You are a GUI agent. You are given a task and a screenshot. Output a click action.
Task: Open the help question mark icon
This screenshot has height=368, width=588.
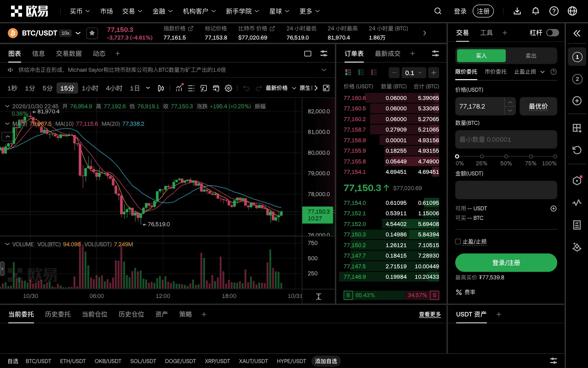click(x=554, y=11)
